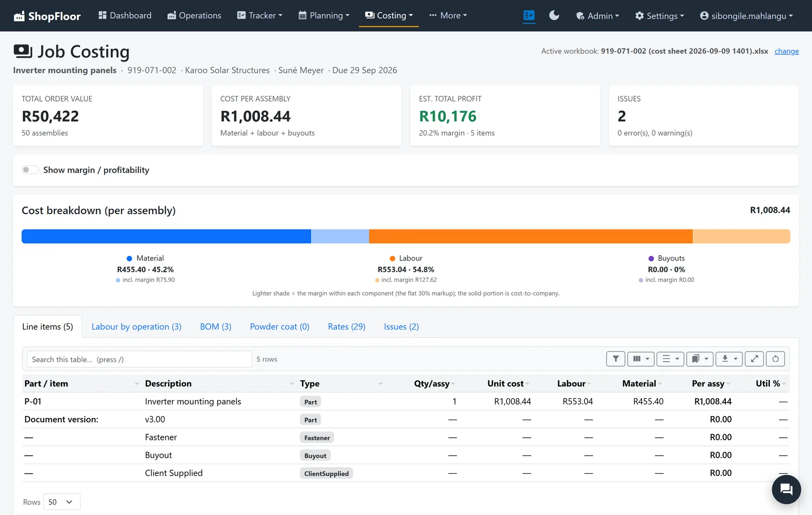
Task: Go to Dashboard
Action: 125,16
